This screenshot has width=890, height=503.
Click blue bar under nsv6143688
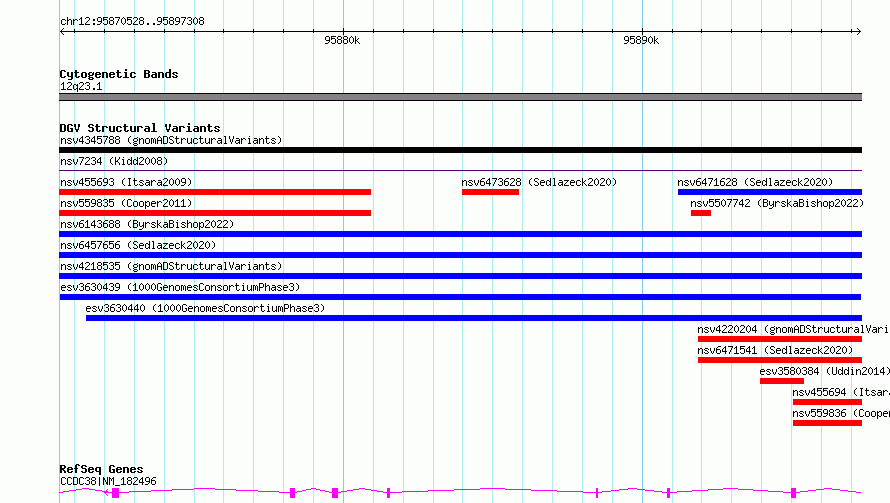click(x=460, y=234)
